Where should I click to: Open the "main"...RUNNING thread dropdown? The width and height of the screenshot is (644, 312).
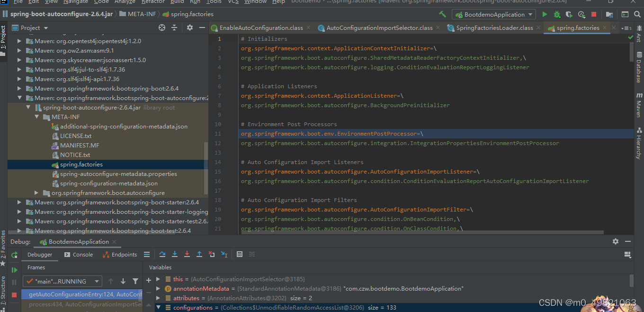[62, 281]
